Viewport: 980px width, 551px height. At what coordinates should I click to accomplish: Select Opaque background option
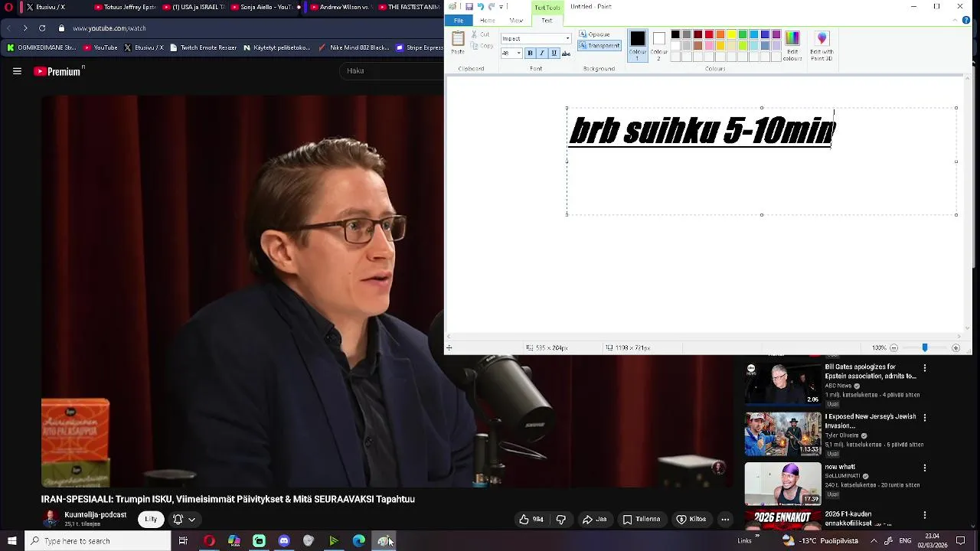coord(596,34)
